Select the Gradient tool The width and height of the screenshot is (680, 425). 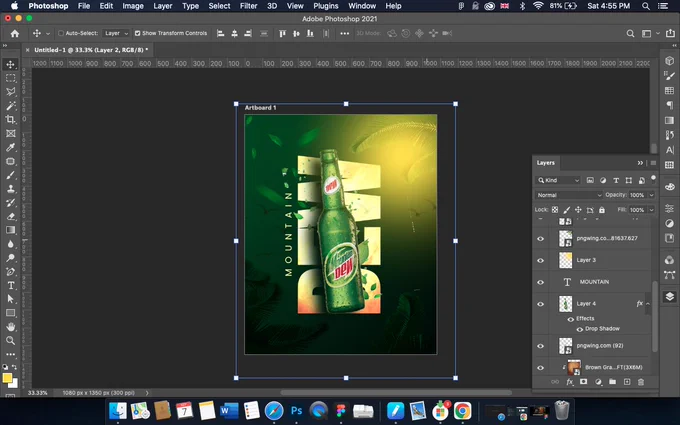pos(10,230)
